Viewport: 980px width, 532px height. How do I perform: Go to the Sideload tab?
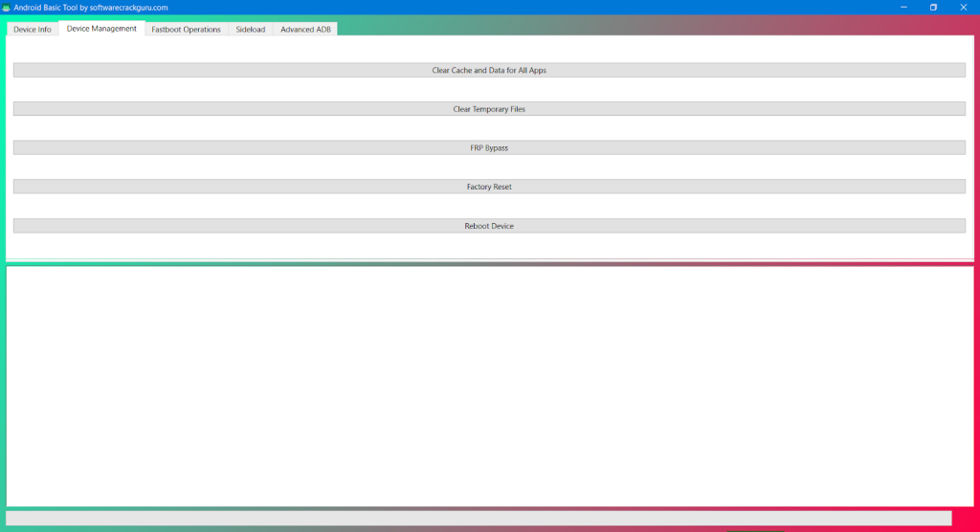click(251, 30)
